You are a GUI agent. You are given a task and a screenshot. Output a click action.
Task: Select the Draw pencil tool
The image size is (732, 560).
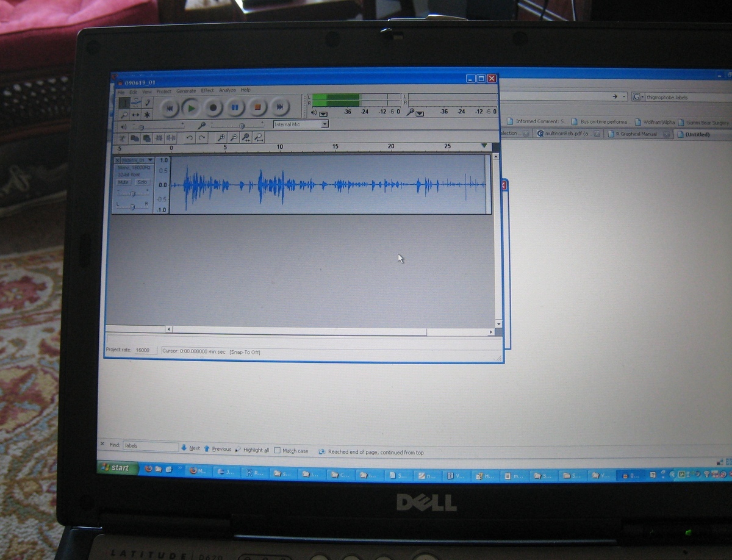147,103
